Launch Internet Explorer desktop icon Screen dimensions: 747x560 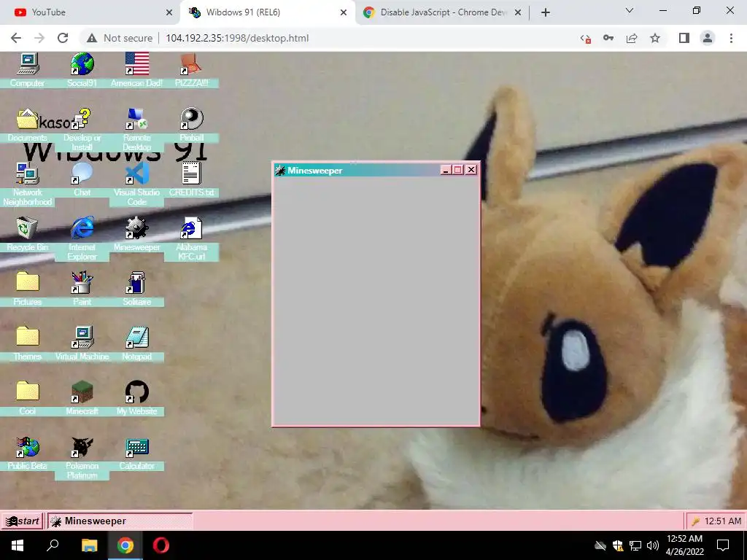click(x=82, y=228)
